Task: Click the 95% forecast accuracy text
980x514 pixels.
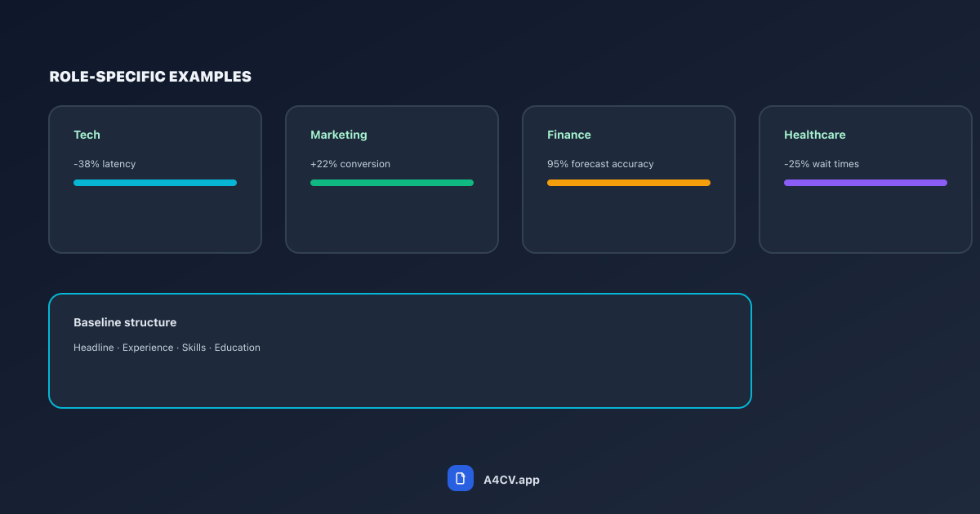Action: (x=600, y=164)
